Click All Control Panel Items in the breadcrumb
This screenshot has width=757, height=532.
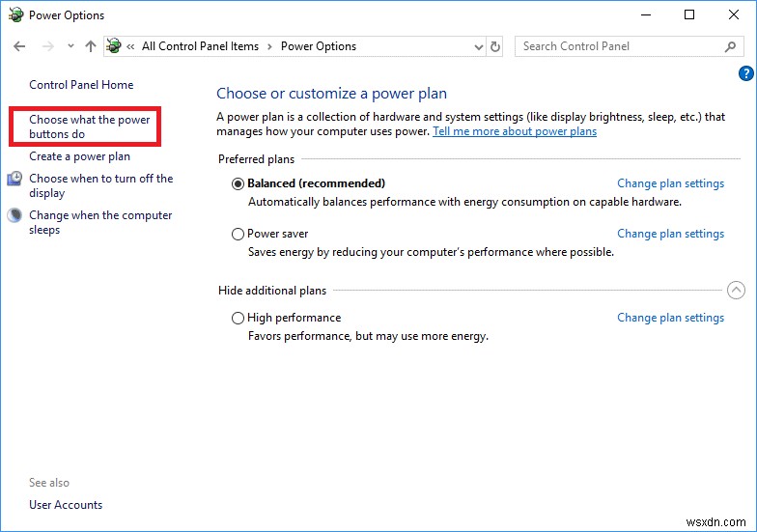pos(201,46)
